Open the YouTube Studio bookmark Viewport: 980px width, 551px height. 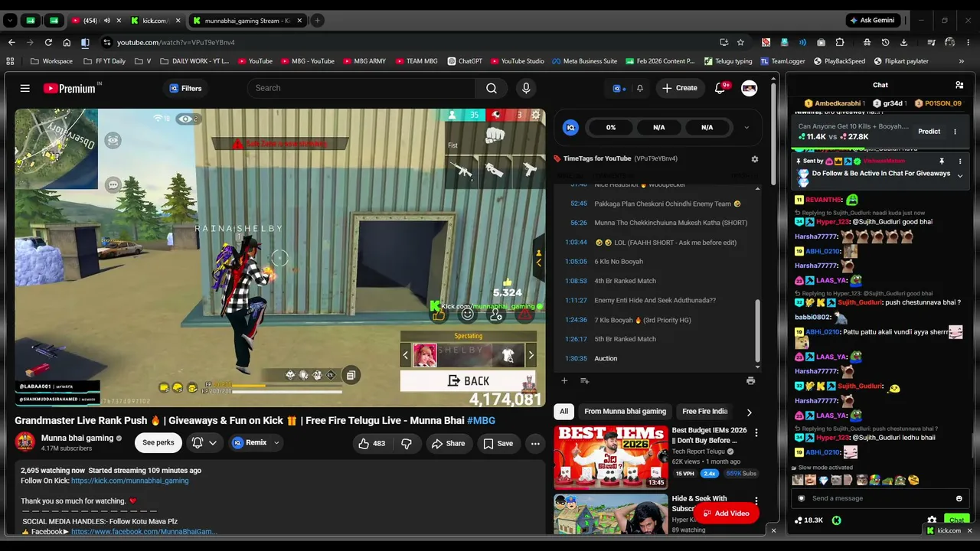pyautogui.click(x=517, y=61)
